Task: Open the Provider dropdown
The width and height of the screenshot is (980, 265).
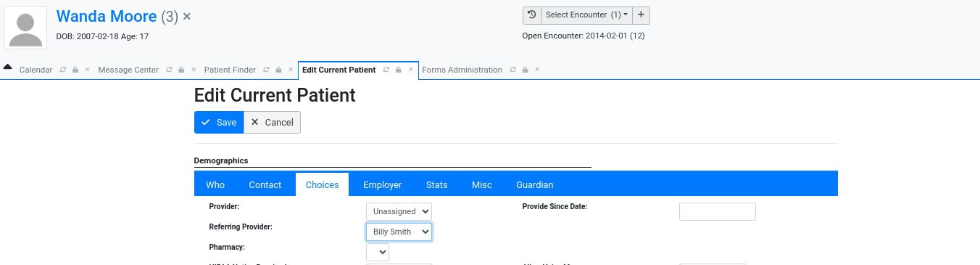Action: tap(399, 211)
